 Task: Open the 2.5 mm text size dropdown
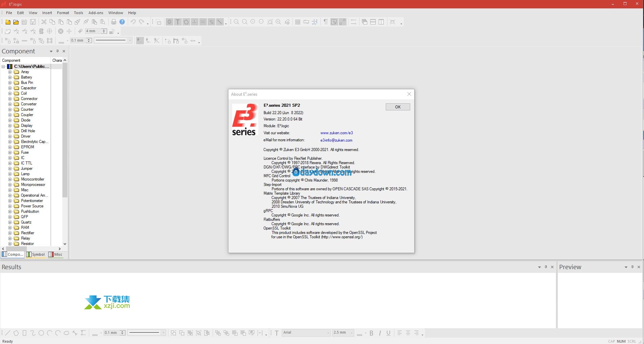tap(352, 333)
